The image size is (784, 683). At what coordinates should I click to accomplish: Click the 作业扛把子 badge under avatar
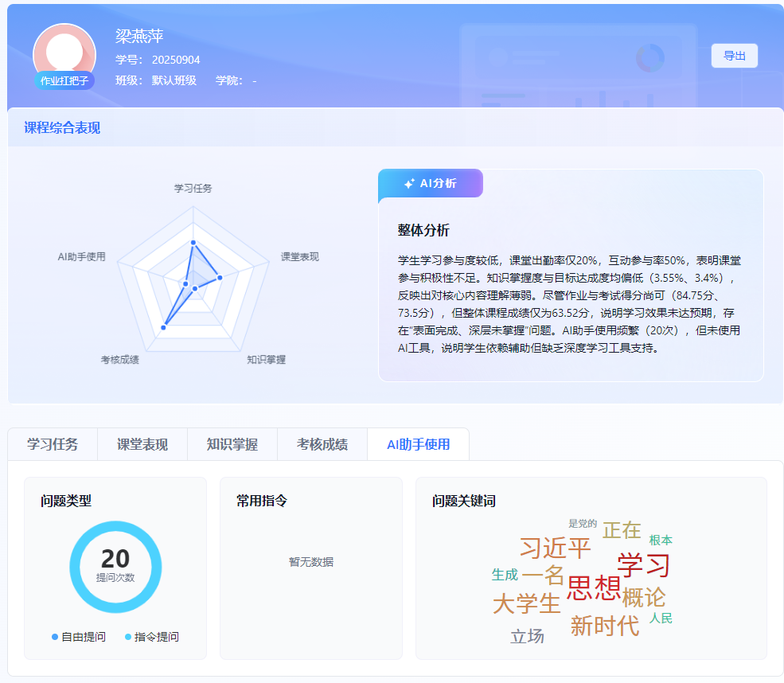[64, 80]
